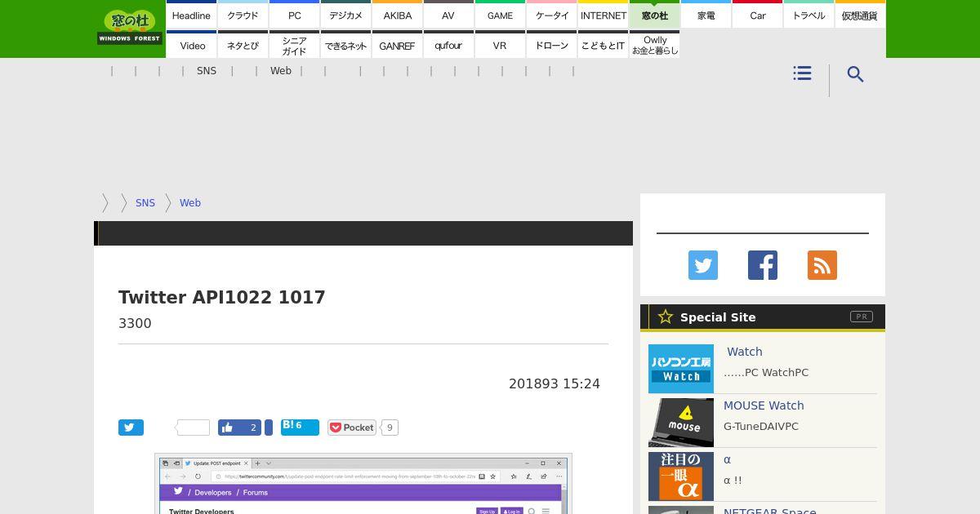Subscribe with the orange RSS icon
The width and height of the screenshot is (980, 514).
pyautogui.click(x=822, y=265)
